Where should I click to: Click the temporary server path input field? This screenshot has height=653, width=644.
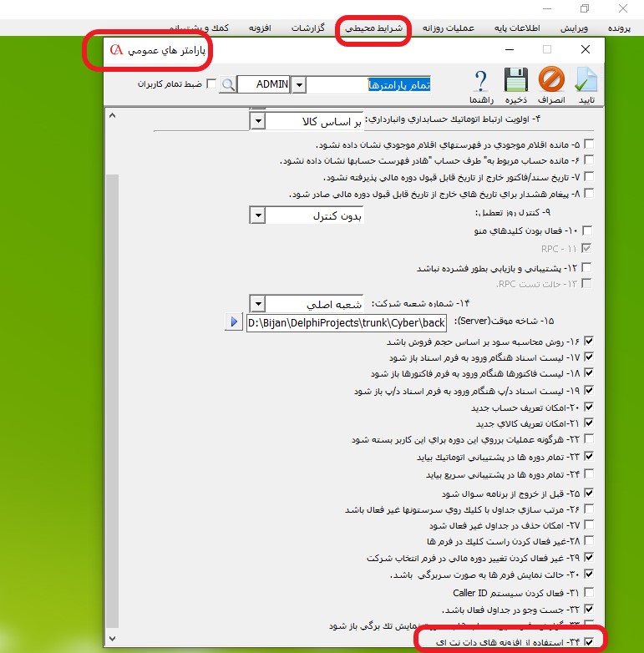pyautogui.click(x=347, y=322)
